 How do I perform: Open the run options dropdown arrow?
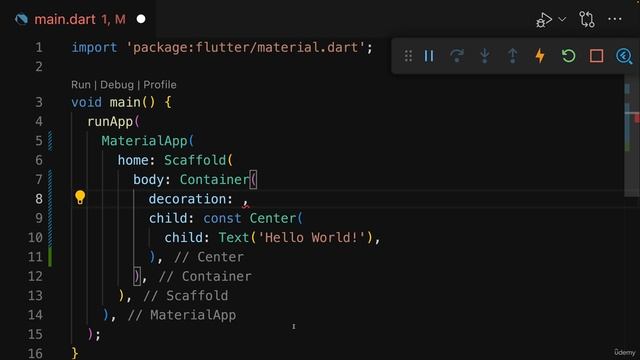(x=562, y=19)
